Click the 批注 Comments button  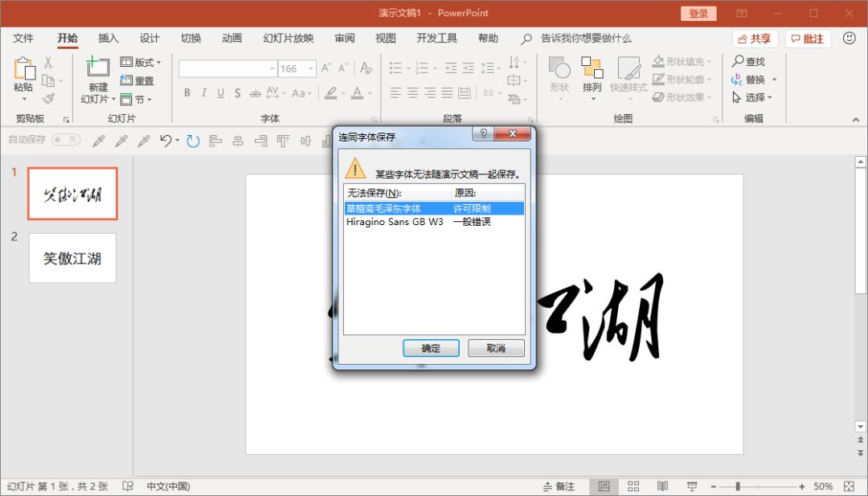(808, 39)
